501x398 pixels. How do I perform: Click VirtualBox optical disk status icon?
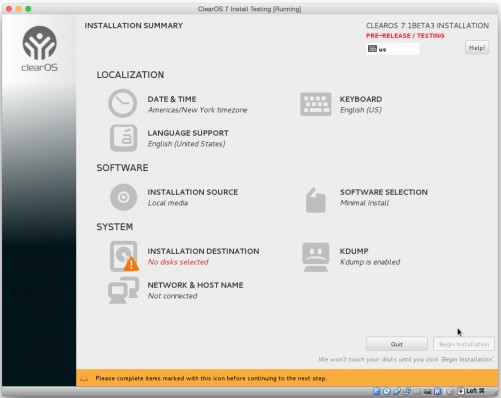pyautogui.click(x=387, y=391)
